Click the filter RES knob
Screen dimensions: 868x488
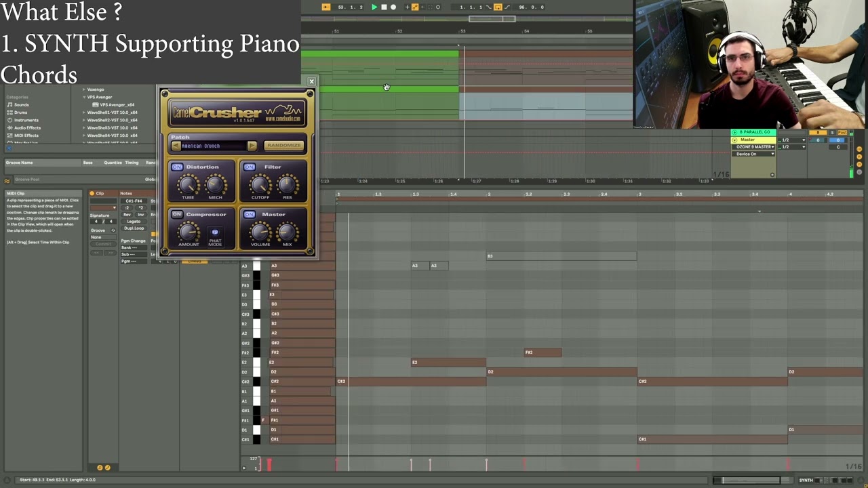point(287,184)
